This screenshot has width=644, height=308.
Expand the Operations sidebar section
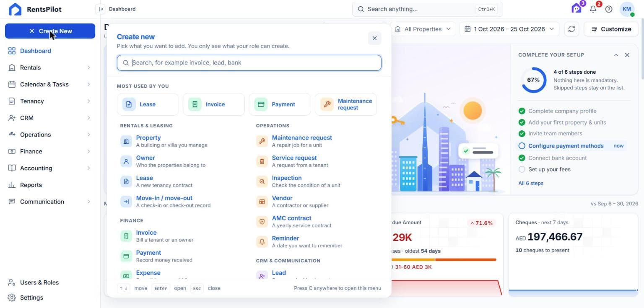click(50, 135)
